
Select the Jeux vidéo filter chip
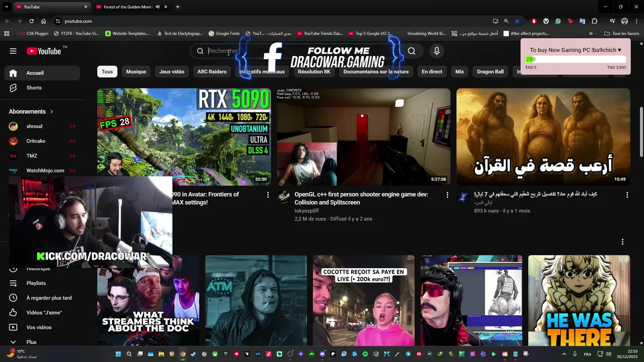(172, 72)
